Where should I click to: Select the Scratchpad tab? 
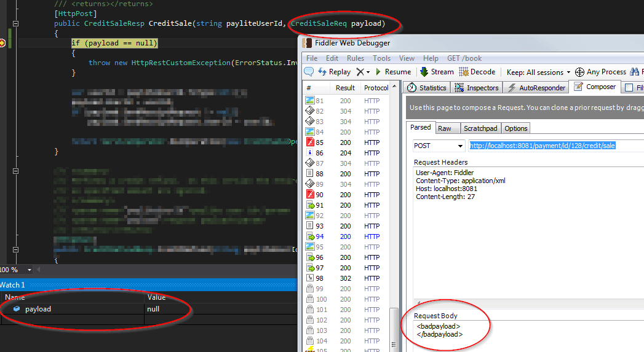pos(480,128)
